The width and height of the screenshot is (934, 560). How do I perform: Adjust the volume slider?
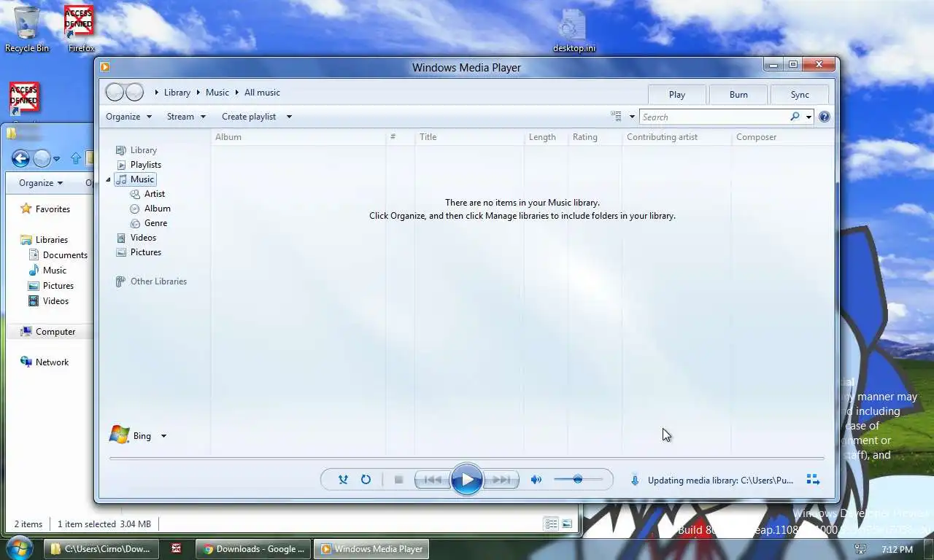point(578,479)
